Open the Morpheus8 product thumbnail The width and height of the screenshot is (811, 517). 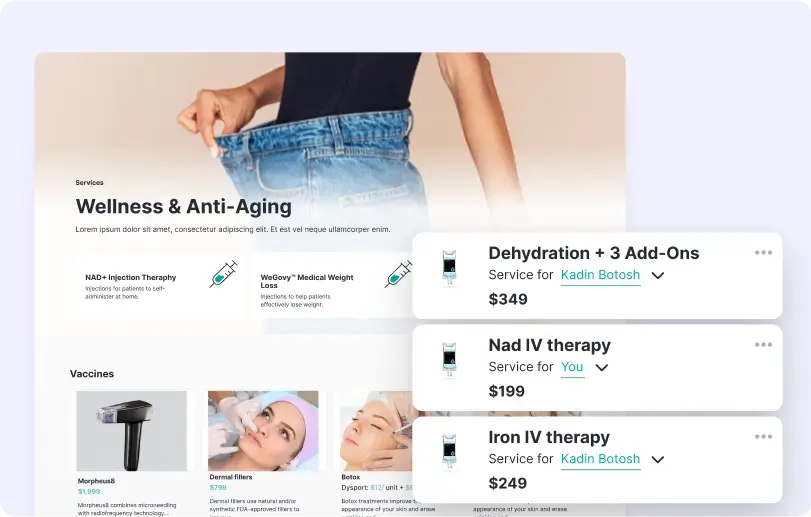[x=131, y=431]
